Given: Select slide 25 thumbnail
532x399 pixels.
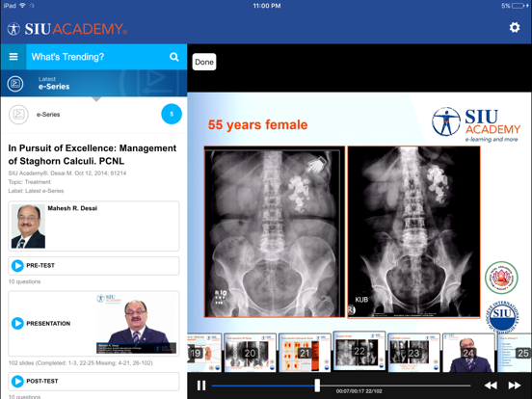Looking at the screenshot, I should tap(515, 352).
